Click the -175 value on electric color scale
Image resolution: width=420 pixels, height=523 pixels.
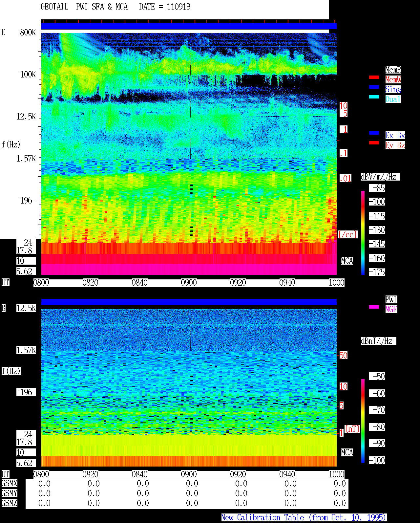coord(377,272)
